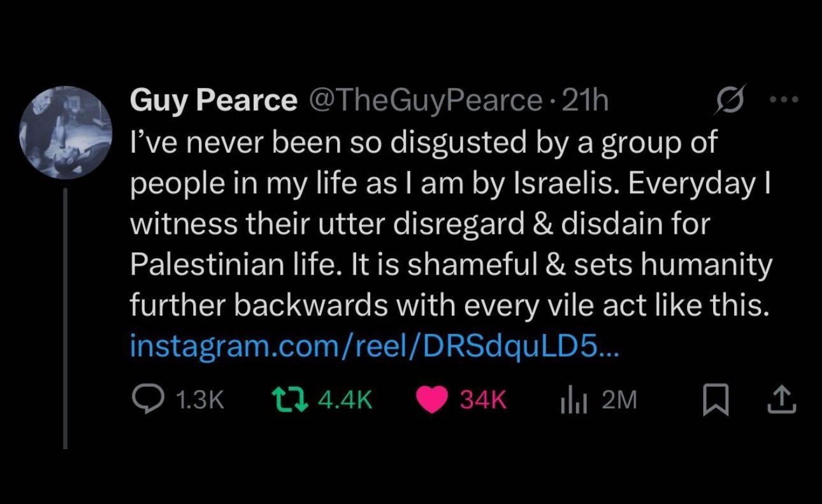
Task: Click the reply speech bubble icon
Action: (x=148, y=399)
